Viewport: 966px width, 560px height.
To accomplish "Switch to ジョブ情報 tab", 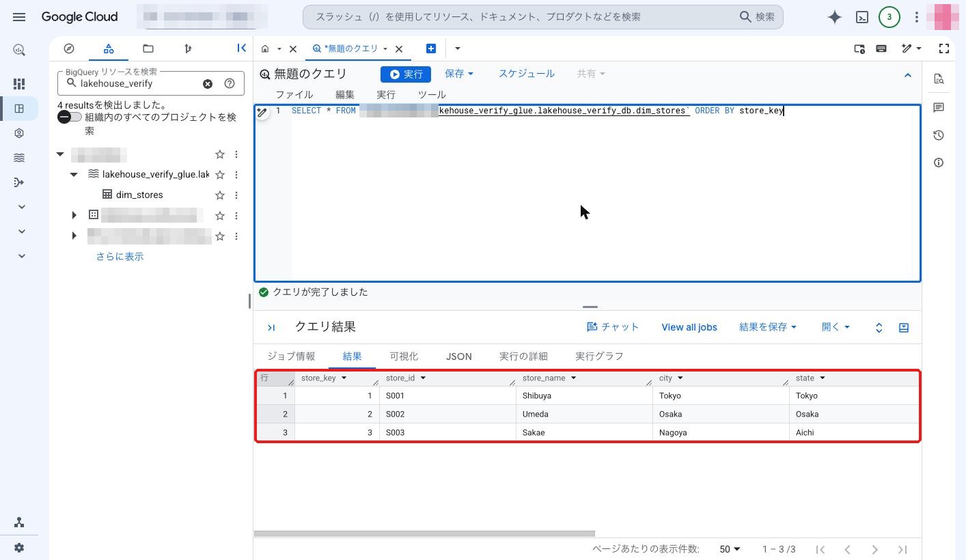I will click(x=292, y=356).
